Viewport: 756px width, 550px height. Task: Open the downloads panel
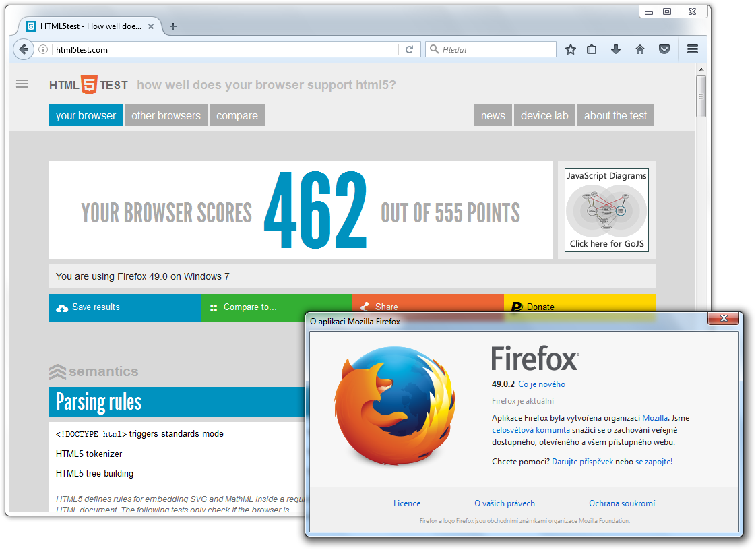pyautogui.click(x=616, y=49)
